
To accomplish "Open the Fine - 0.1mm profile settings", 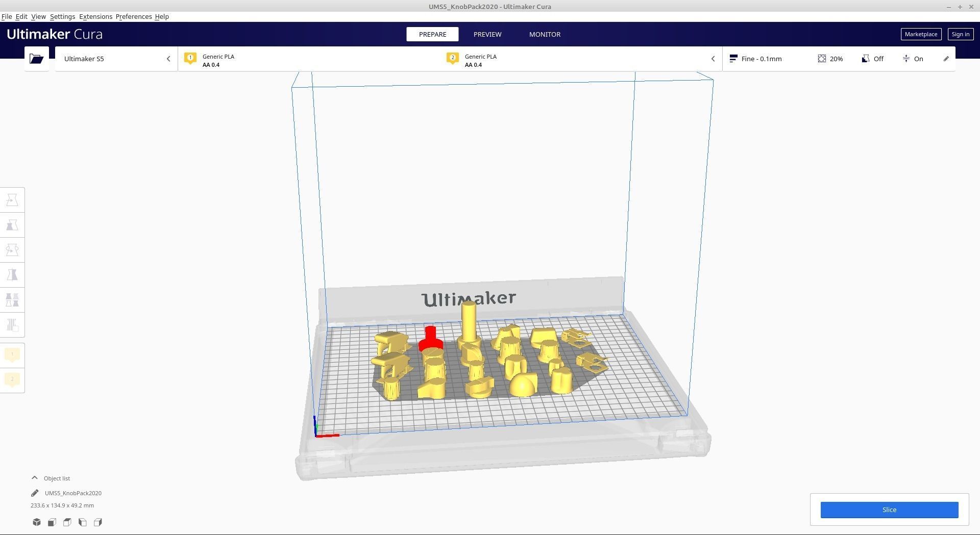I will 755,59.
